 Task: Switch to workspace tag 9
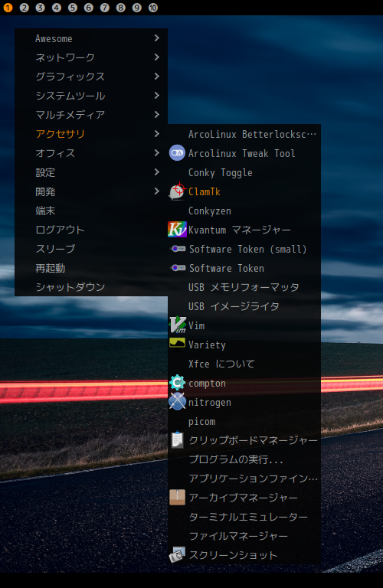point(137,8)
